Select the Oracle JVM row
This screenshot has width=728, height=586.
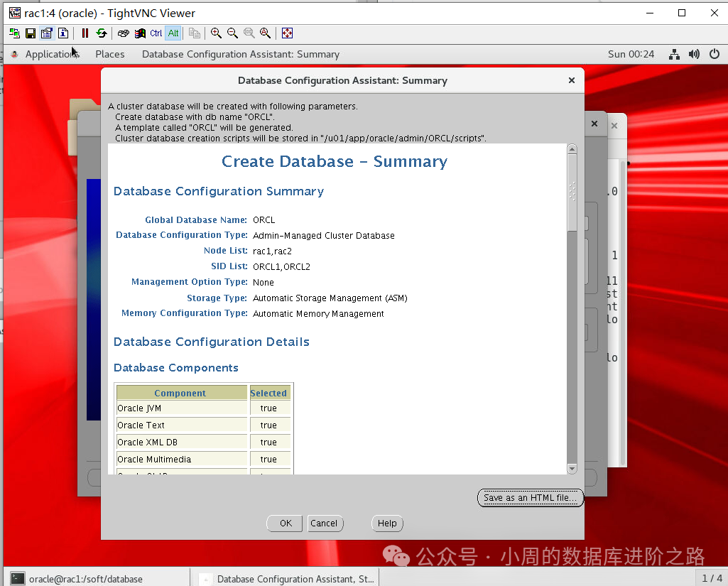click(x=203, y=408)
